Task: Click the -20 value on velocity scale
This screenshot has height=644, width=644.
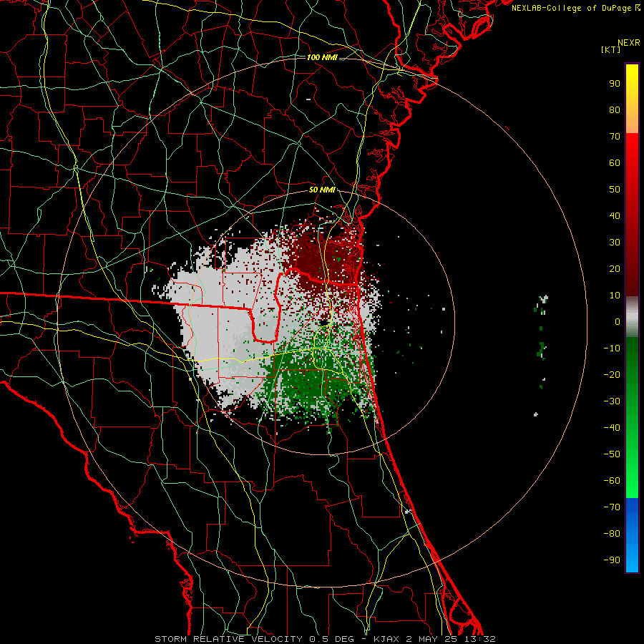Action: click(x=612, y=374)
